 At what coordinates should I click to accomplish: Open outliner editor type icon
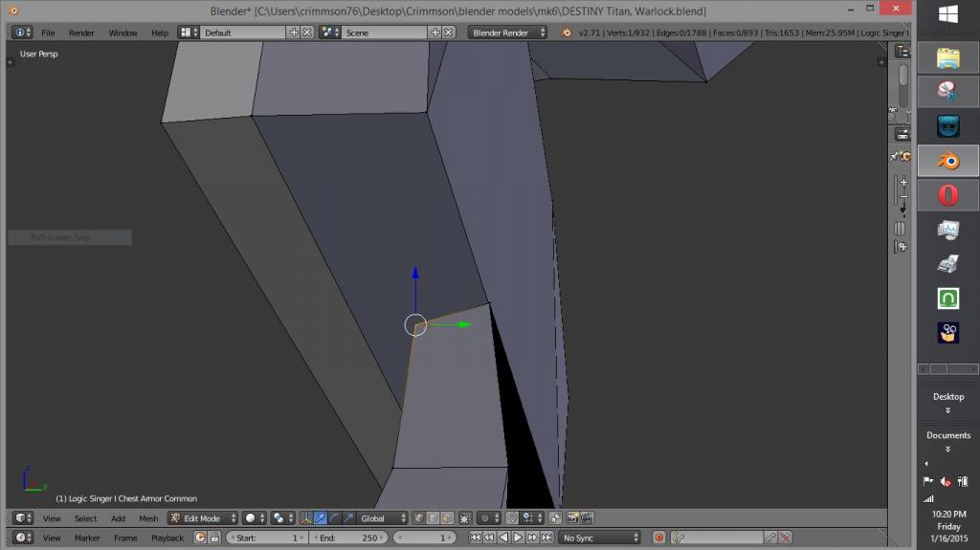(x=902, y=52)
